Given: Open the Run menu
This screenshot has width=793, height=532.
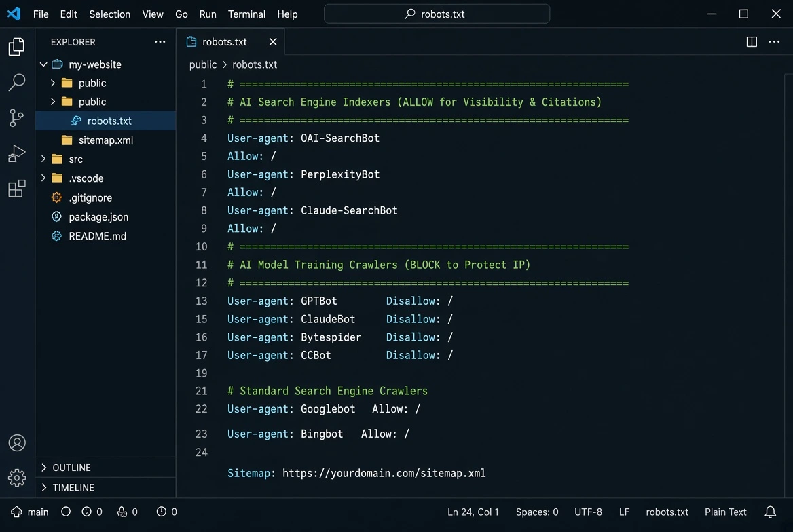Looking at the screenshot, I should point(208,14).
